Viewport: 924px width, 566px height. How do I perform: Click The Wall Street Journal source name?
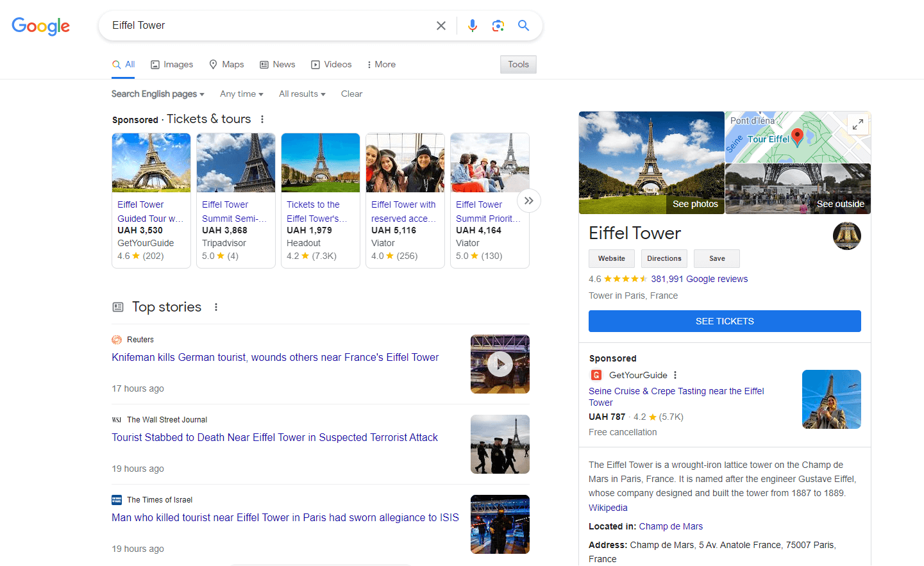[x=167, y=420]
